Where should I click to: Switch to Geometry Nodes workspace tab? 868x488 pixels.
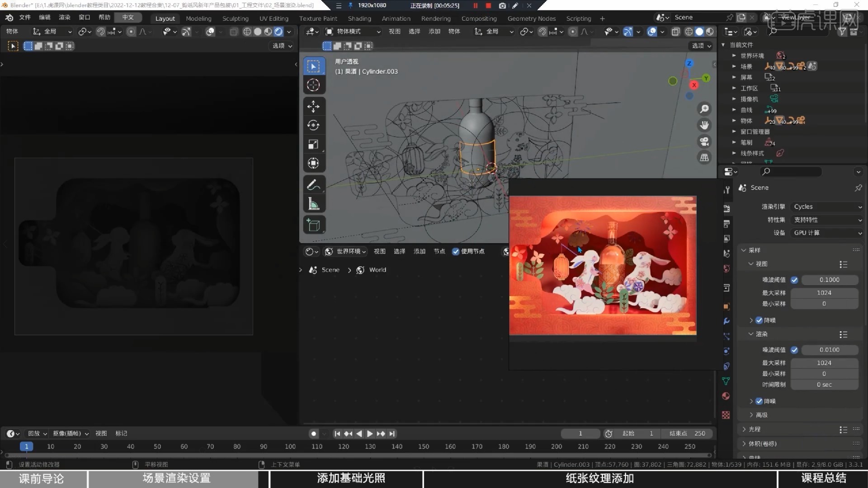click(x=531, y=19)
